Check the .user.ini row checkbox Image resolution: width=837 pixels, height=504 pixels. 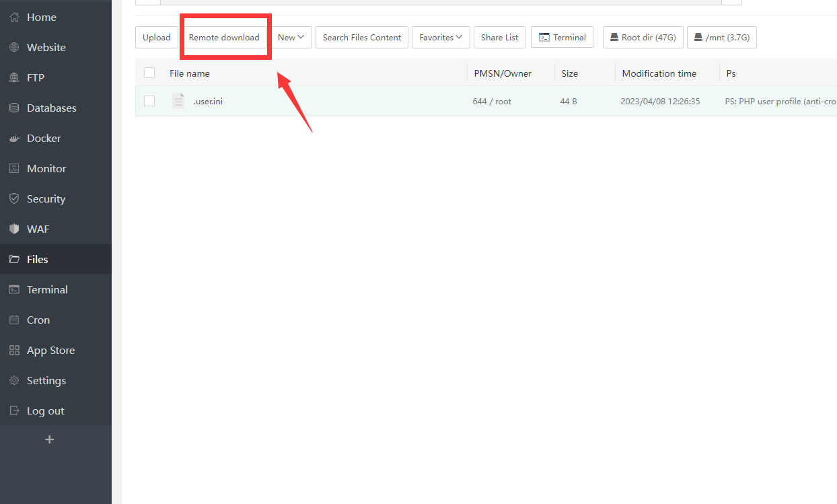tap(149, 101)
